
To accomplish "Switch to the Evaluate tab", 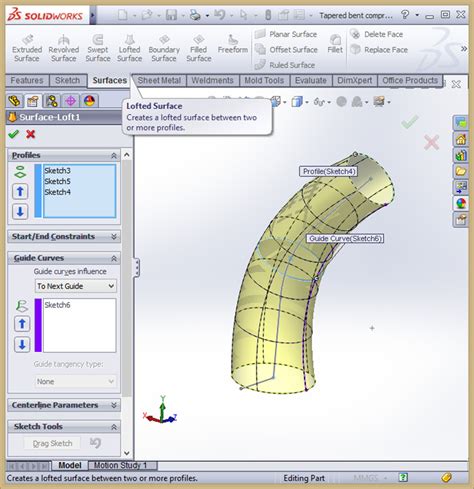I will pos(311,80).
